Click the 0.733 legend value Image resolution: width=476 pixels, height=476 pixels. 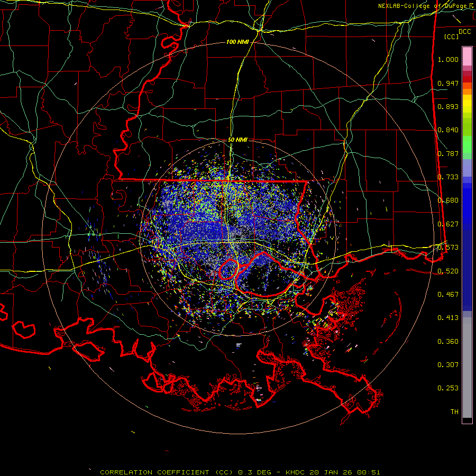pyautogui.click(x=448, y=177)
